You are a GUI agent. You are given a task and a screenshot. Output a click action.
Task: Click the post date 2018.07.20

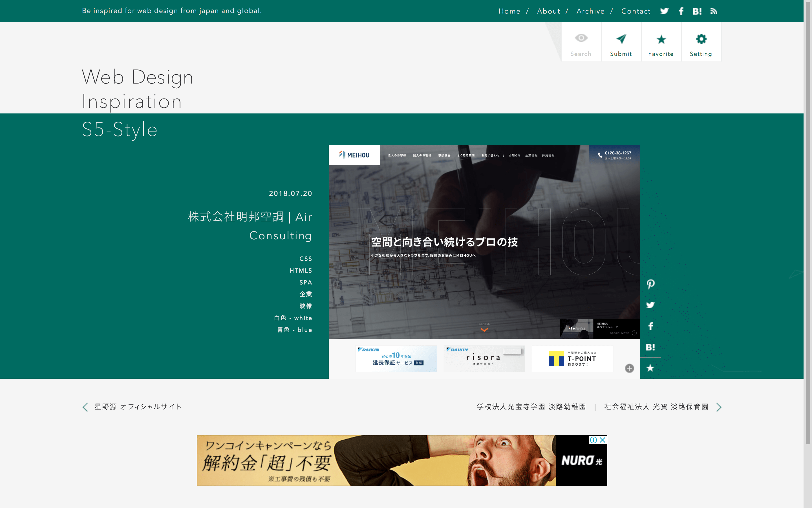291,194
